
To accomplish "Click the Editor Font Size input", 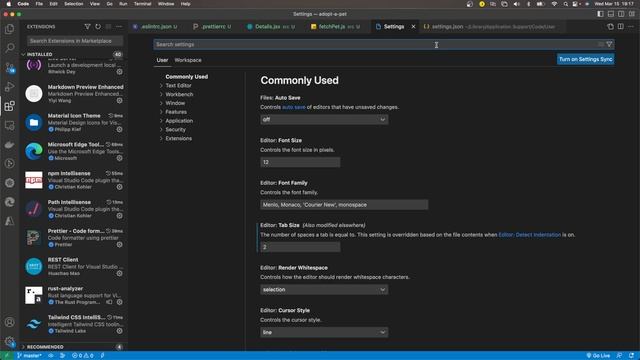I will tap(300, 162).
